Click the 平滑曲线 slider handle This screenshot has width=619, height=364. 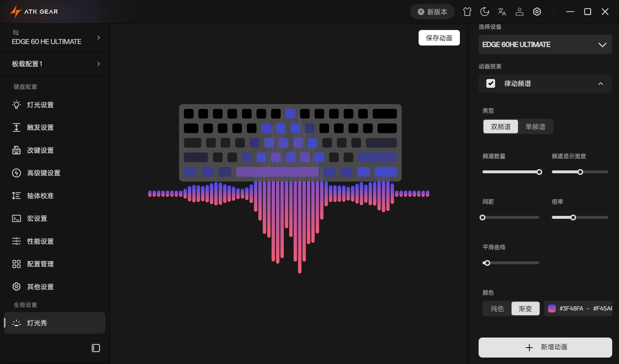pos(487,263)
